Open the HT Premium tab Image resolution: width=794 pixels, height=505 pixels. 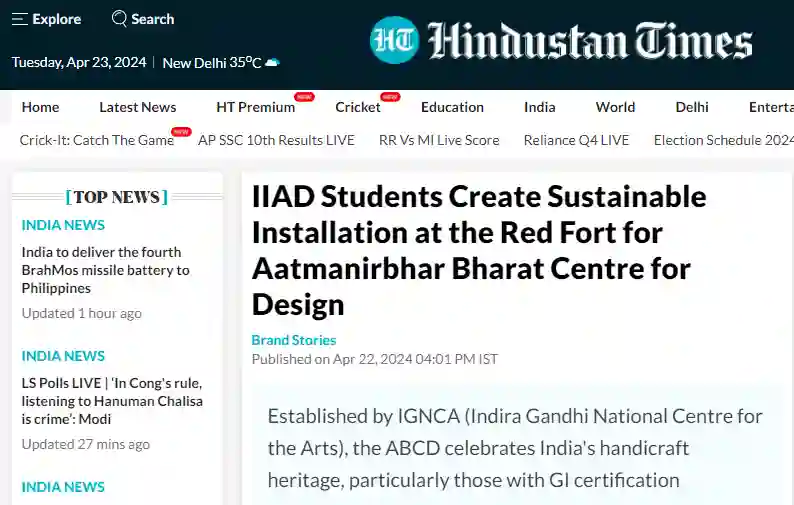click(x=256, y=107)
